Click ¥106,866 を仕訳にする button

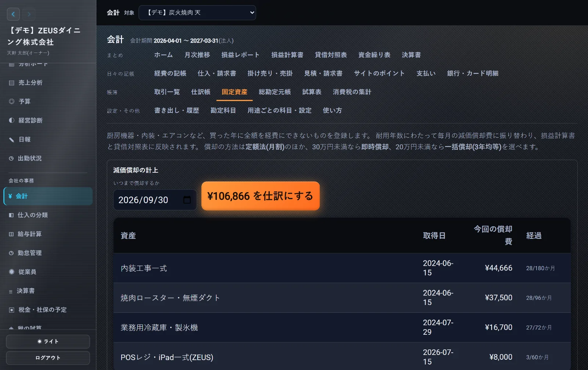261,196
